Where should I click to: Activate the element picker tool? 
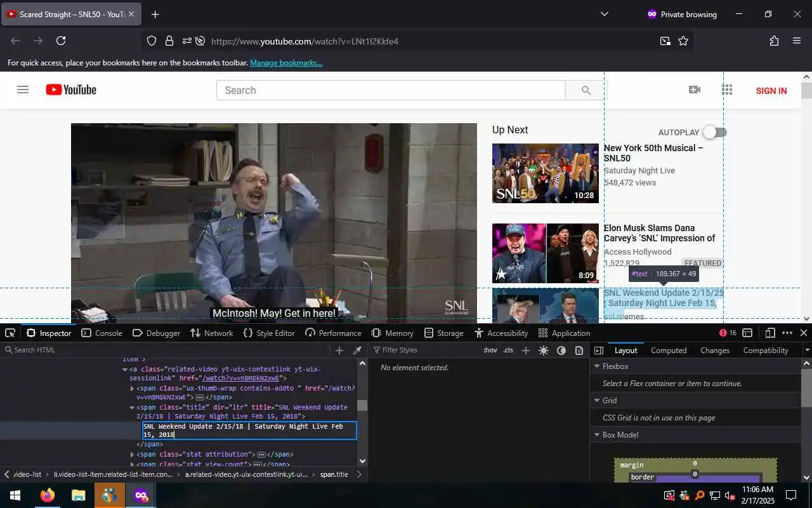pos(10,333)
